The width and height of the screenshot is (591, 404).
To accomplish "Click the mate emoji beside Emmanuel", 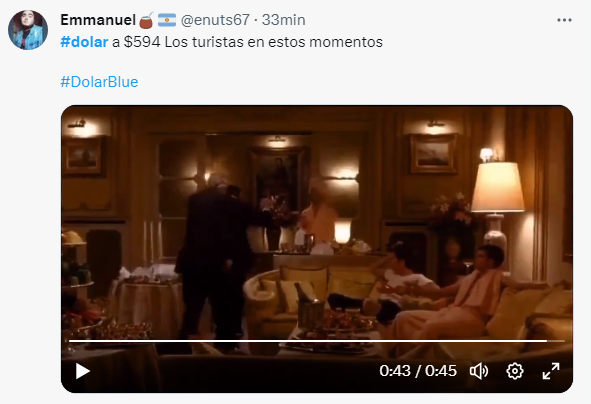I will point(146,20).
